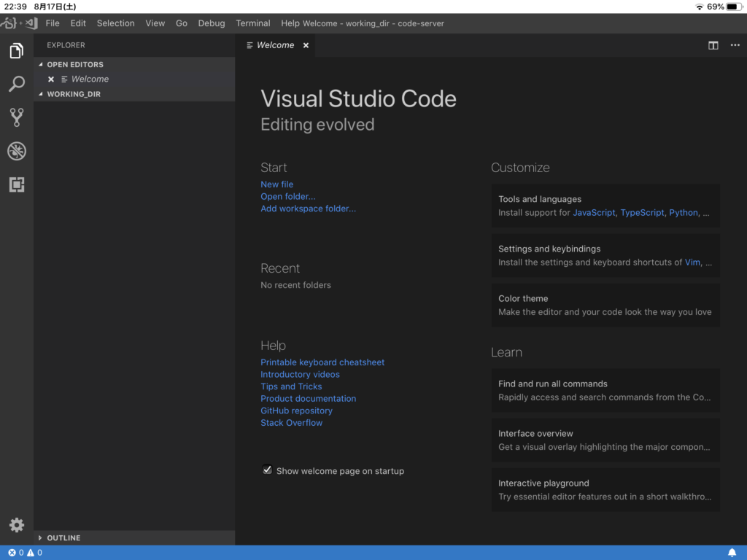Open the Source Control view icon

point(17,117)
